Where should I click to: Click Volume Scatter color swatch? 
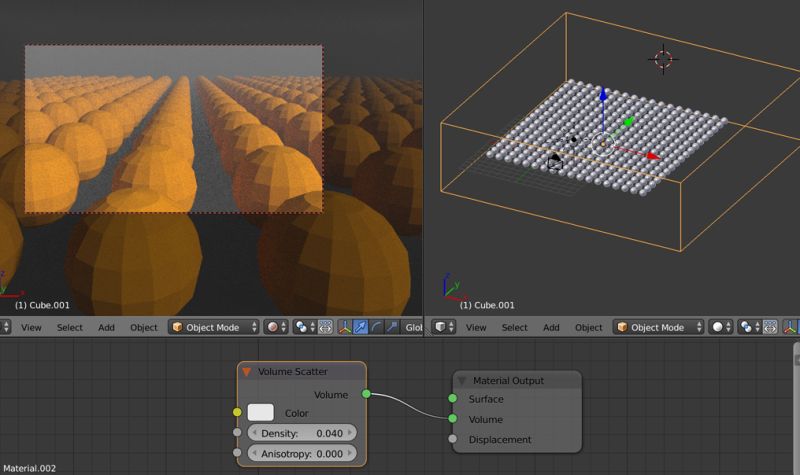click(260, 412)
